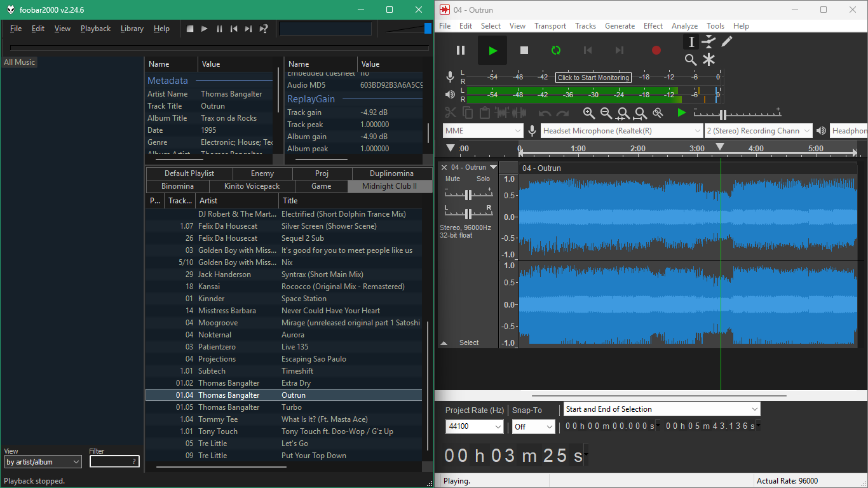Select the Draw pencil tool
The height and width of the screenshot is (488, 868).
[727, 41]
